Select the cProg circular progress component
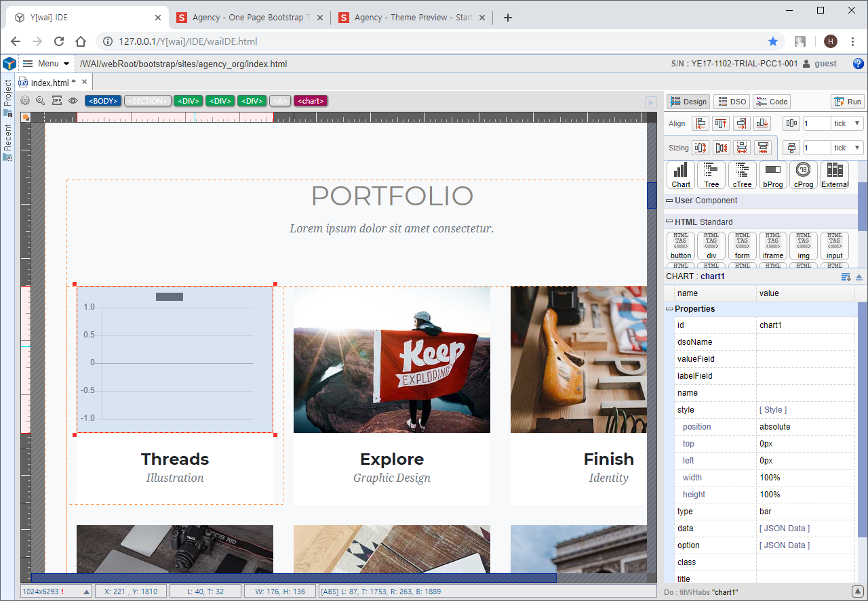 pos(804,175)
